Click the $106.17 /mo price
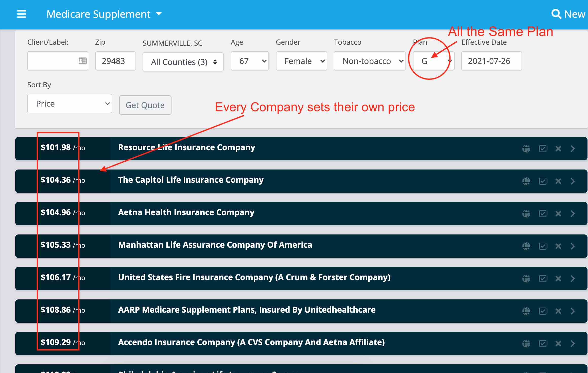Screen dimensions: 588x373 (63, 277)
